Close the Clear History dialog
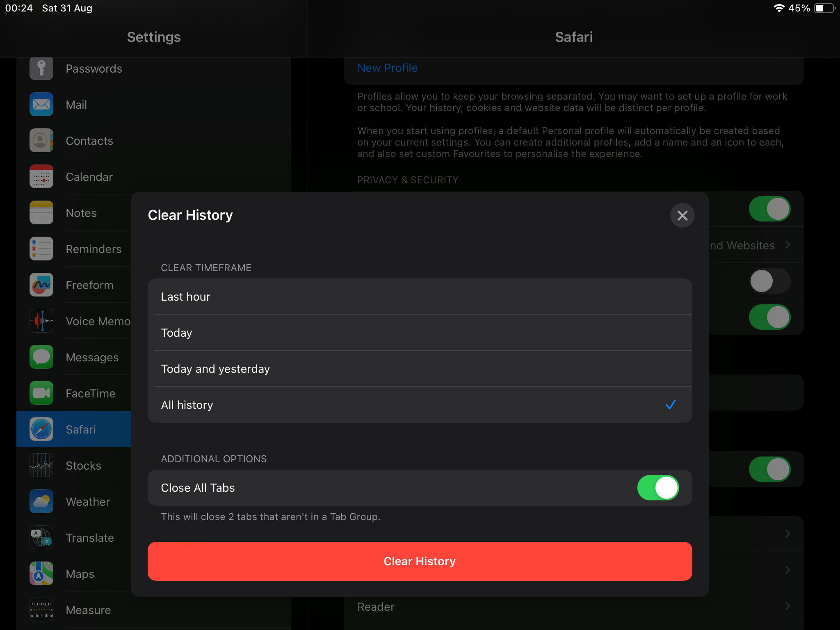 682,215
